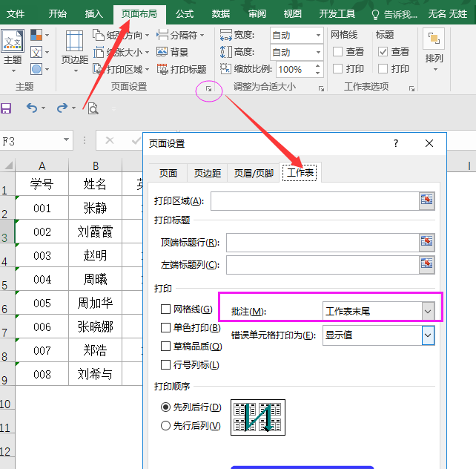Enable 行号列标(L) checkbox
The height and width of the screenshot is (469, 476).
165,364
